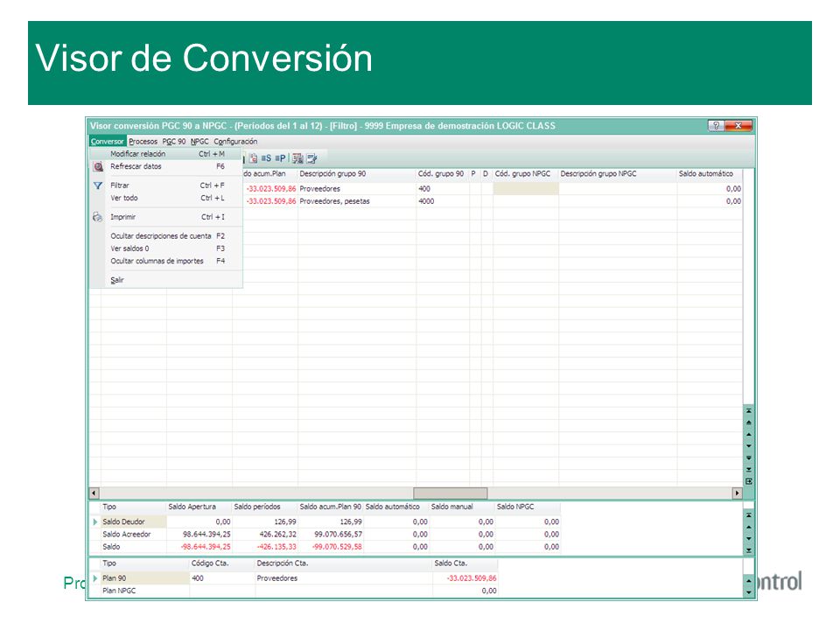Click Descripción grupo 90 column header
This screenshot has height=630, width=840.
click(x=357, y=173)
